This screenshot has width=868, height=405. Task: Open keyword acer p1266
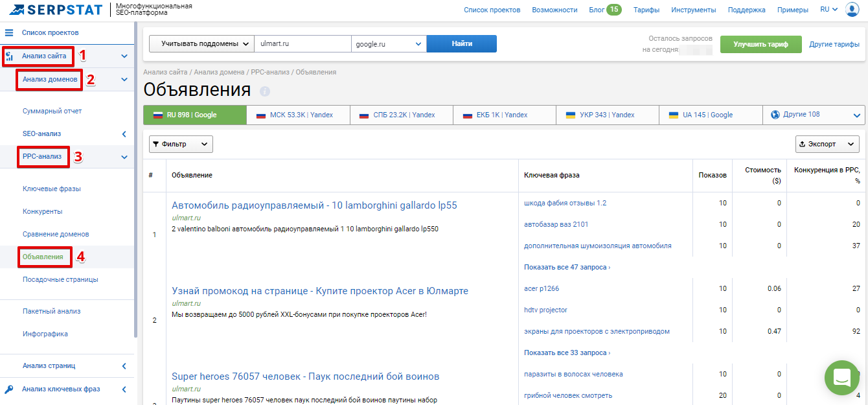tap(542, 288)
